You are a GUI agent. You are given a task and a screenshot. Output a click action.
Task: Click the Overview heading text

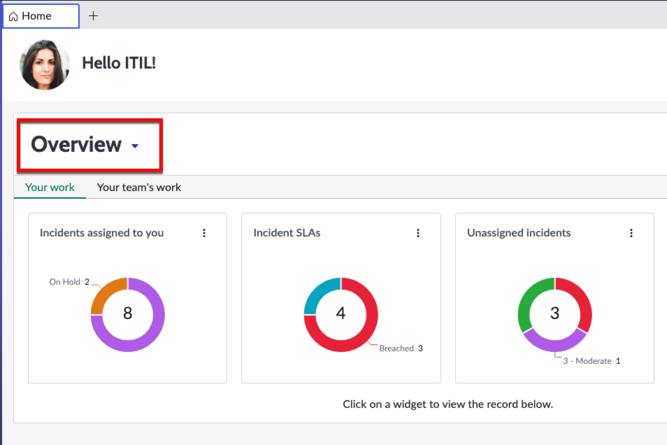tap(76, 144)
